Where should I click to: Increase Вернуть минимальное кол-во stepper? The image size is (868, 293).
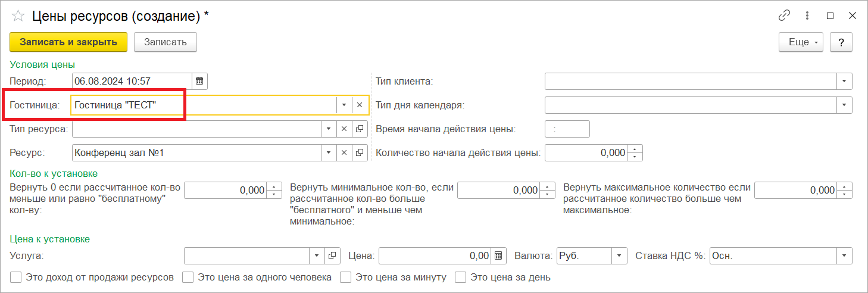coord(547,186)
